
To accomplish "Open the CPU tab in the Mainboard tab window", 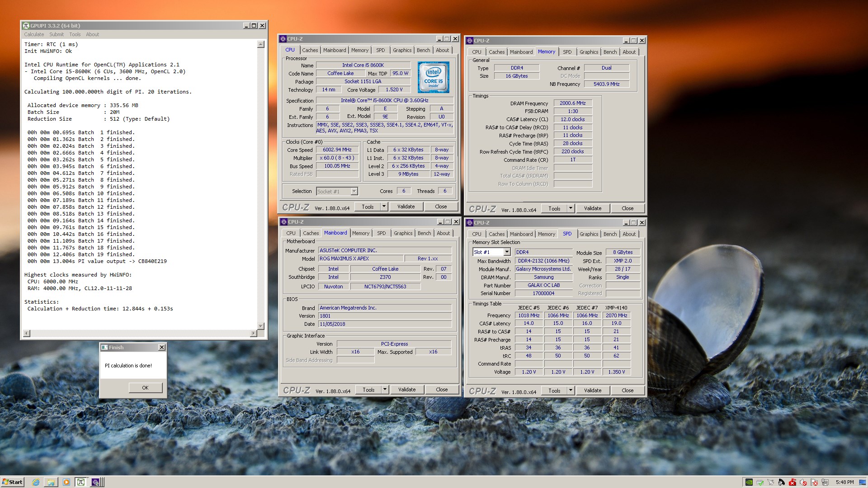I will tap(291, 233).
